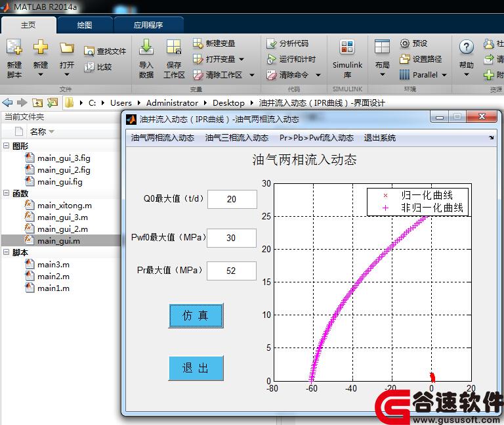Click 运行和计时 (Run and Time)
Image resolution: width=504 pixels, height=425 pixels.
291,59
